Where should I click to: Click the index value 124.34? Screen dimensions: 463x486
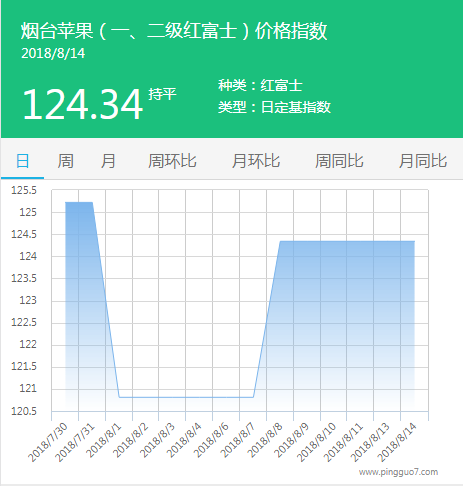point(82,104)
